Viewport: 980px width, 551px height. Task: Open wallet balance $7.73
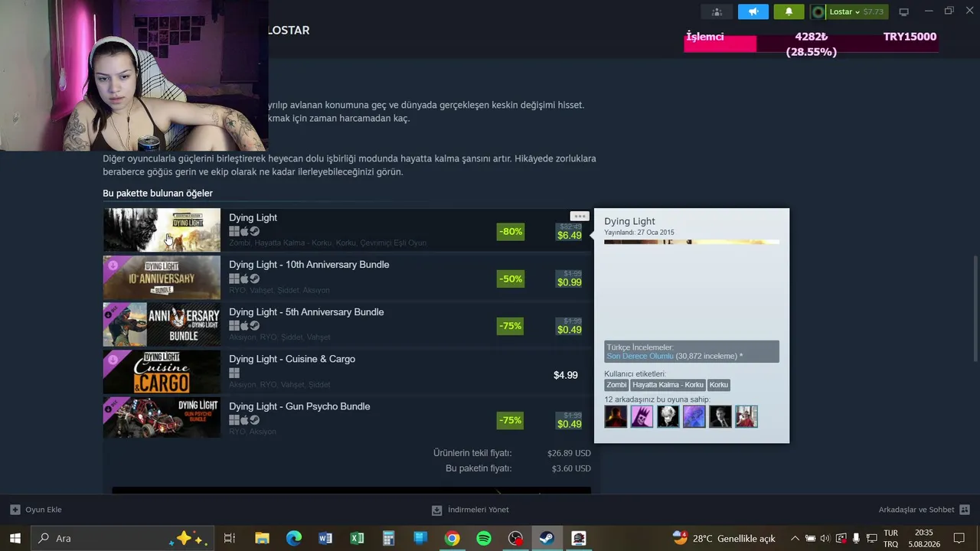[x=873, y=11]
